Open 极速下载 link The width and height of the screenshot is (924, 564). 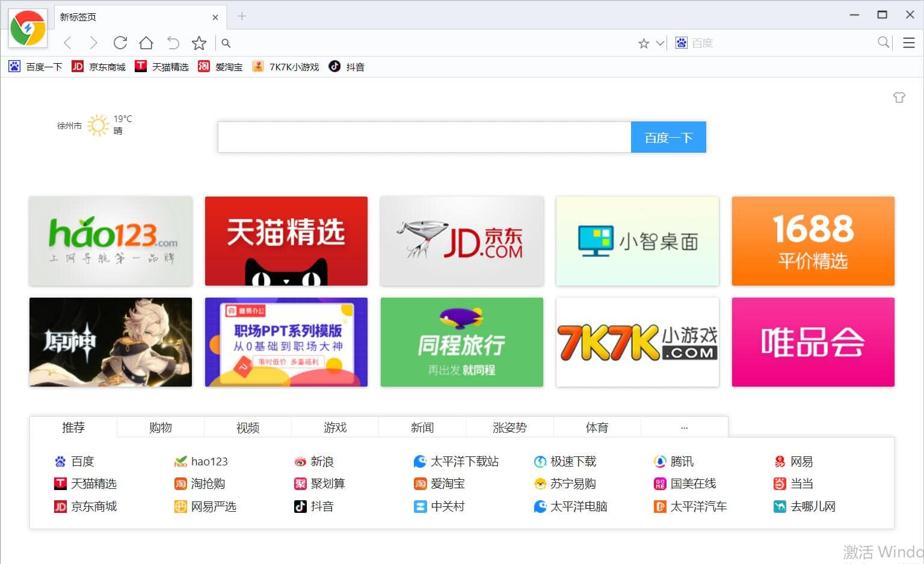click(565, 461)
